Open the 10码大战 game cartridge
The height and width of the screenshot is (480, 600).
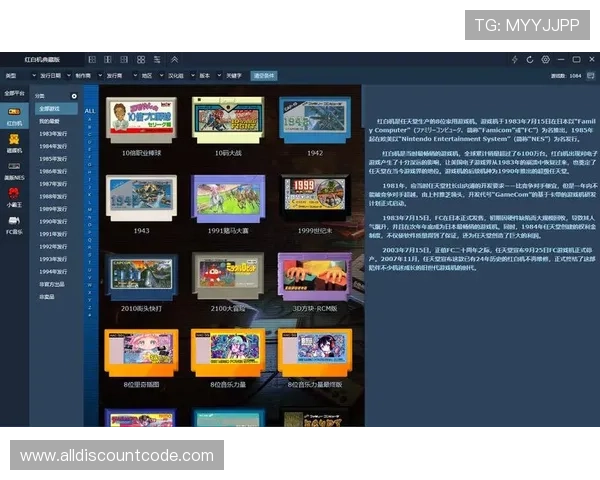coord(228,120)
